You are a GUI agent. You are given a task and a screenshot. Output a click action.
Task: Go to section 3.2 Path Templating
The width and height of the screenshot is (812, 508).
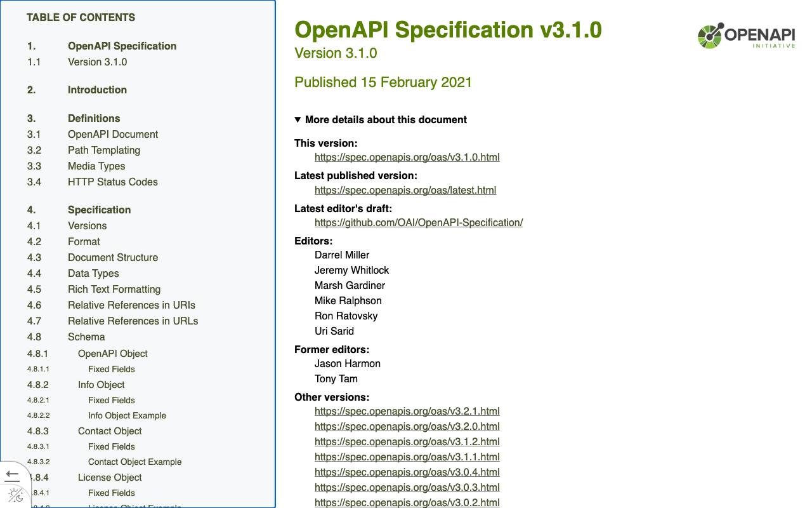(84, 150)
